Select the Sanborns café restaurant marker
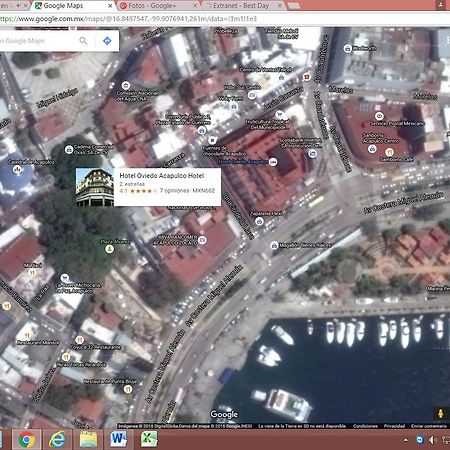Screen dimensions: 450x450 coord(389,152)
